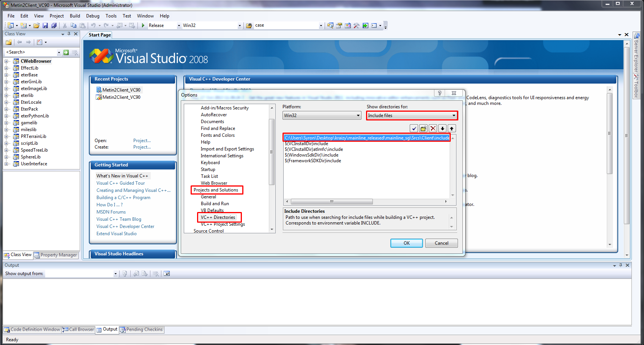Click the Open File toolbar icon
Viewport: 644px width, 345px height.
[36, 25]
